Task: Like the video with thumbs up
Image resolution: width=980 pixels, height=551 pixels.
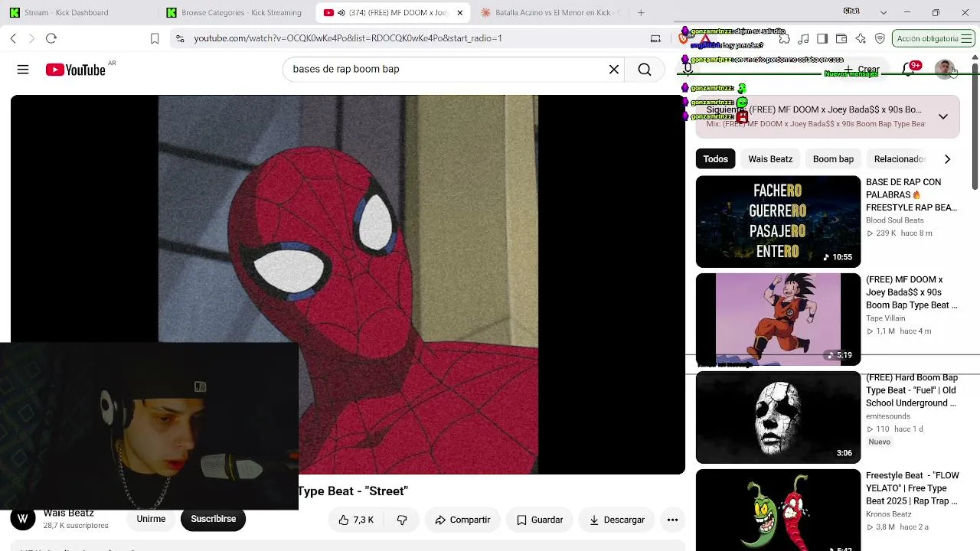Action: pos(355,520)
